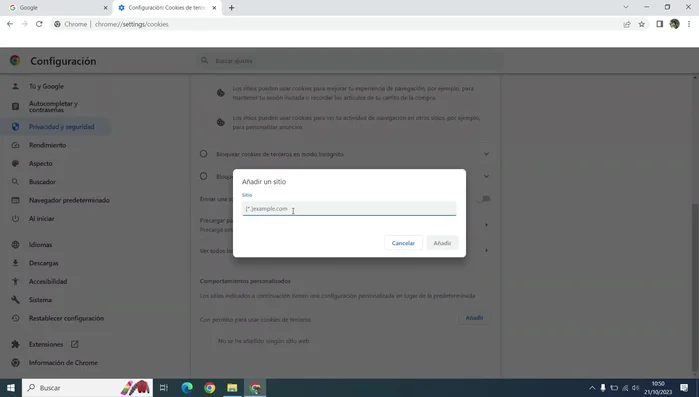
Task: Click the Windows Start button
Action: (11, 388)
